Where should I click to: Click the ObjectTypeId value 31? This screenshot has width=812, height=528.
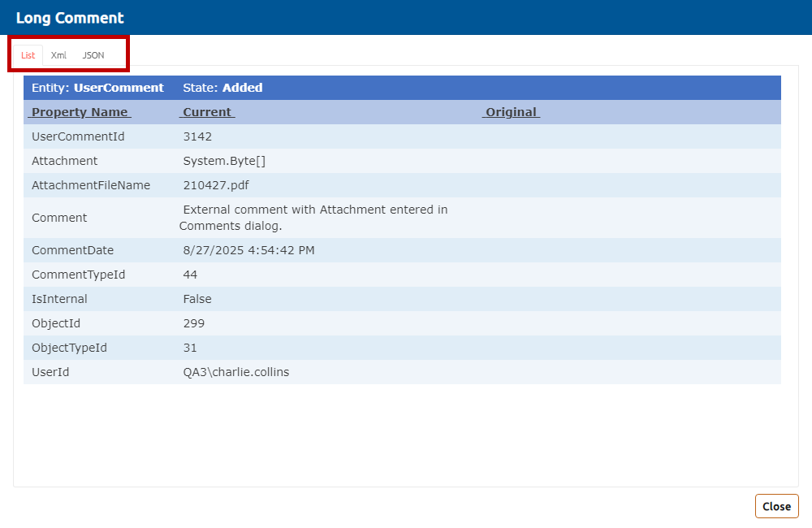pos(190,348)
